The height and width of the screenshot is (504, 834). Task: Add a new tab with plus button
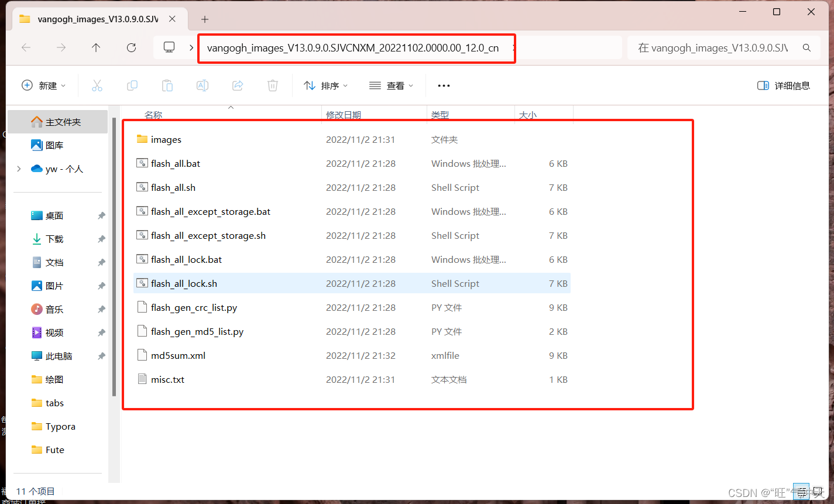pos(205,19)
